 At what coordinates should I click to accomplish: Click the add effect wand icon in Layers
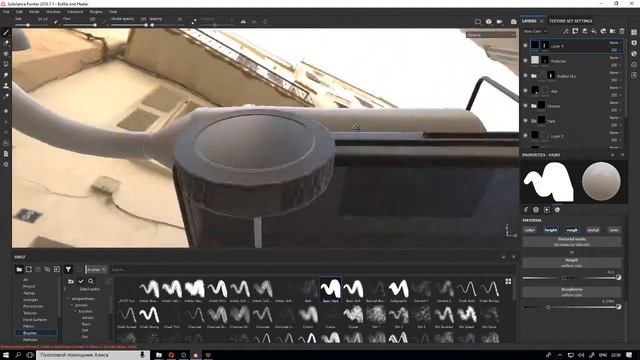[x=566, y=31]
